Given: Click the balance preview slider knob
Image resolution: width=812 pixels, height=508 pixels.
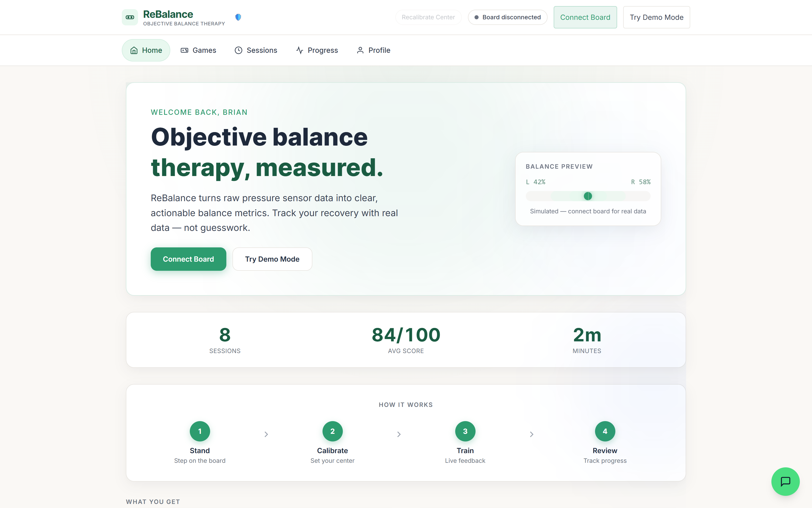Looking at the screenshot, I should 588,196.
